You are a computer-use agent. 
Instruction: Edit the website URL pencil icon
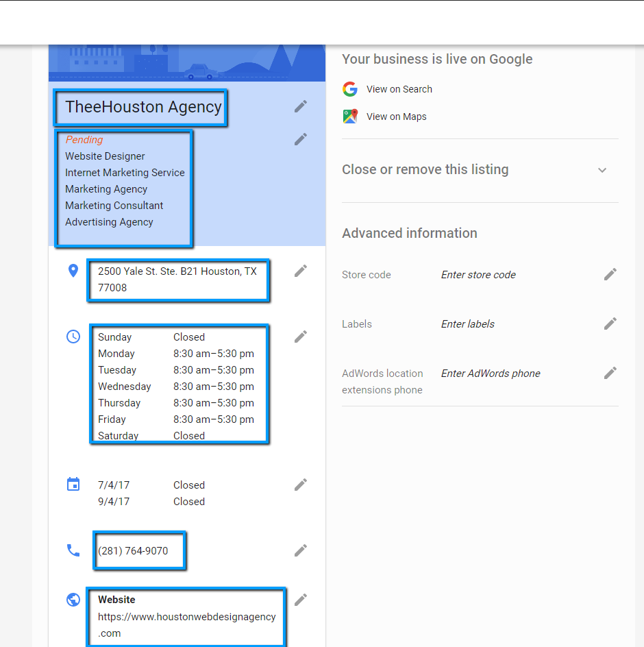tap(301, 600)
